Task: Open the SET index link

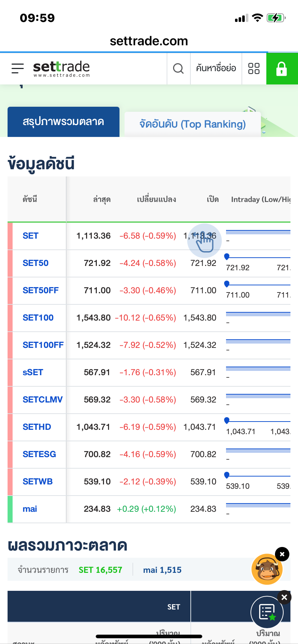Action: pyautogui.click(x=31, y=236)
